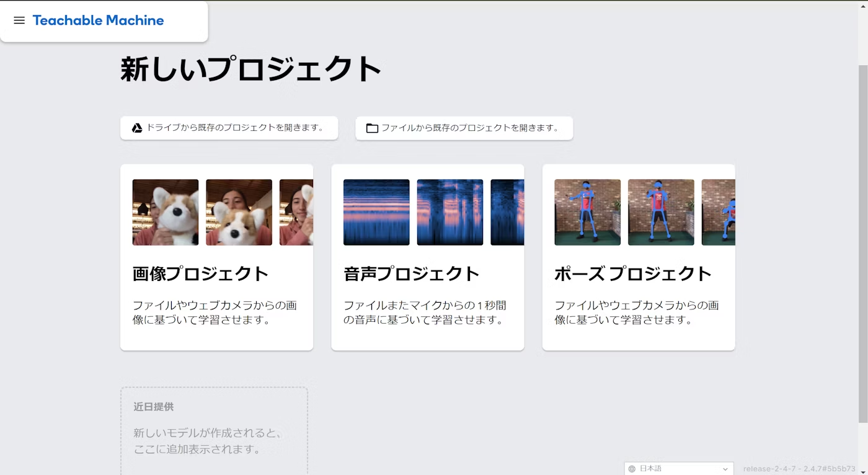Click the Teachable Machine logo text

click(98, 20)
